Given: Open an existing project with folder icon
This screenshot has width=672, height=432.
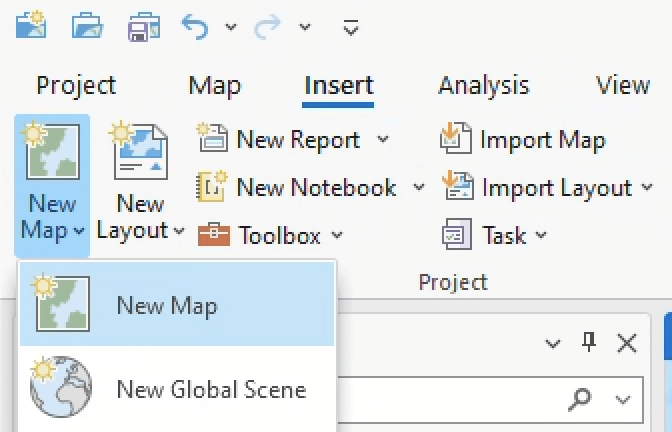Looking at the screenshot, I should pos(88,27).
